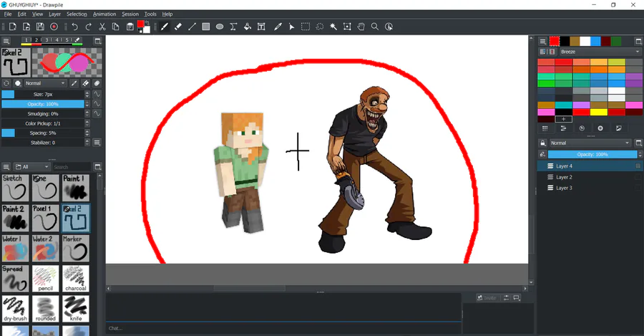Image resolution: width=644 pixels, height=336 pixels.
Task: Select the Line tool
Action: tap(192, 27)
